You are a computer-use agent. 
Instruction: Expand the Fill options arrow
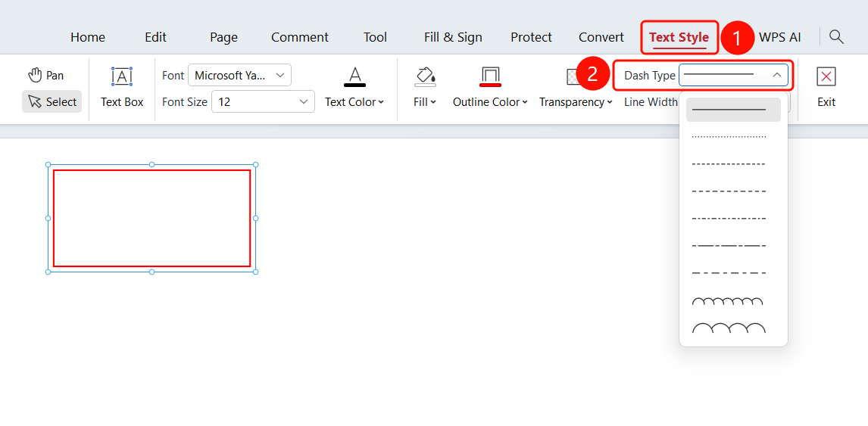coord(433,102)
